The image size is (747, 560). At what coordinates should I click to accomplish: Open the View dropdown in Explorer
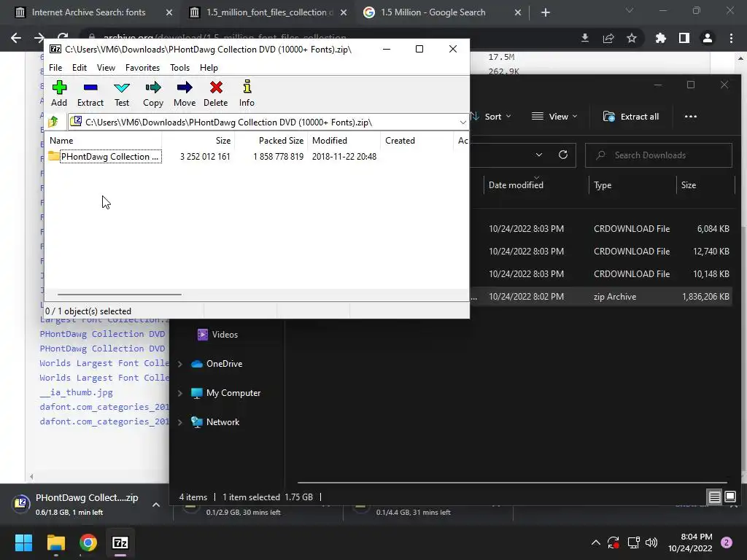(554, 116)
